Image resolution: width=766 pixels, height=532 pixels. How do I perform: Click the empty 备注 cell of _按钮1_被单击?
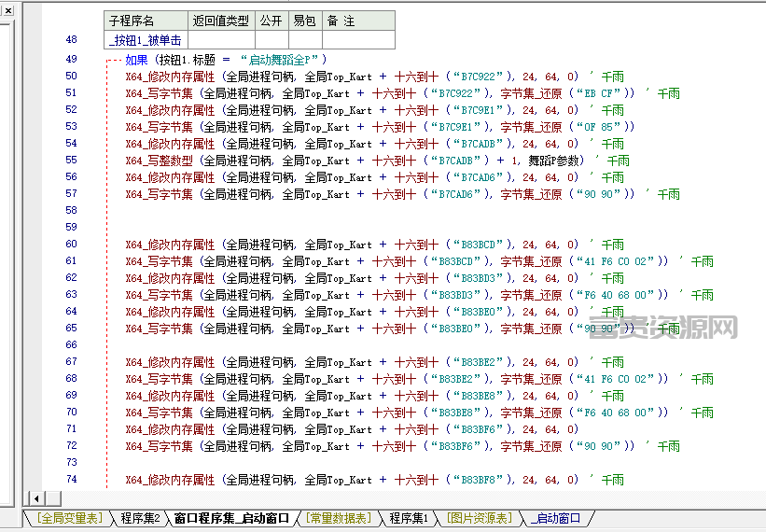pyautogui.click(x=358, y=40)
